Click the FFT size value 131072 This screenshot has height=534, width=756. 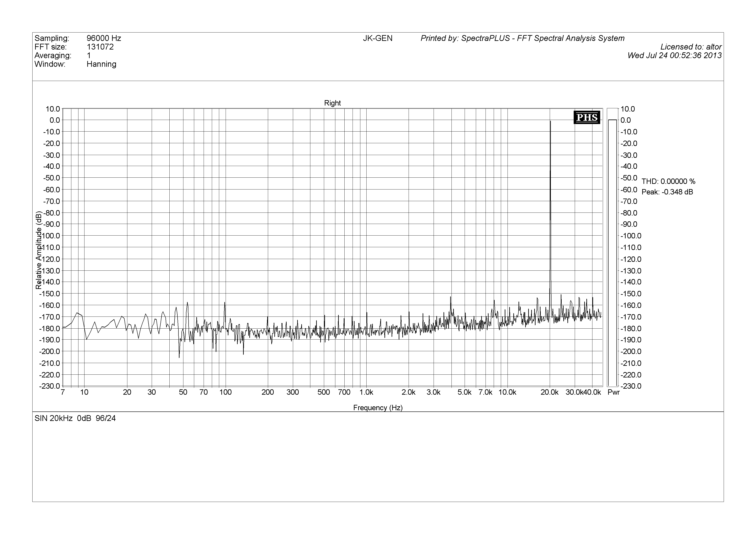pyautogui.click(x=100, y=47)
